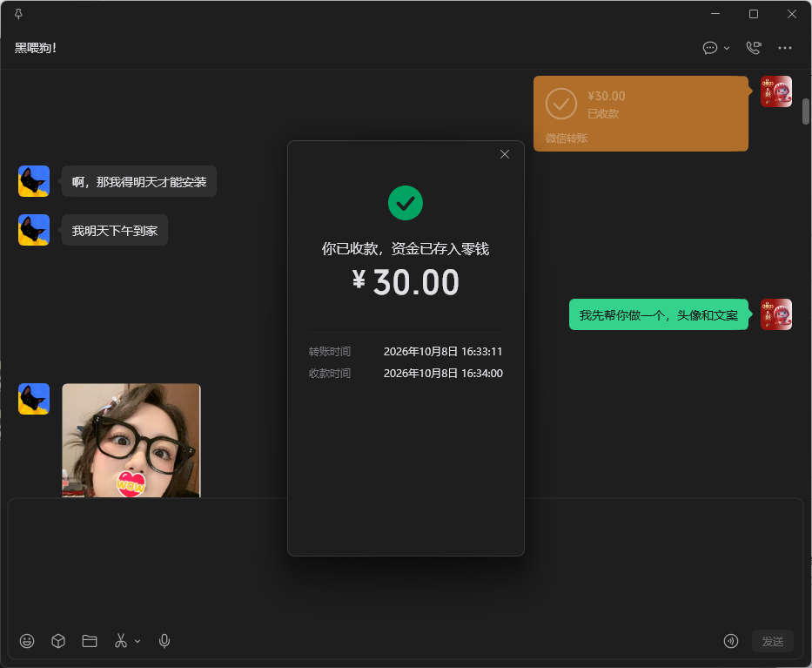Screen dimensions: 812x668
Task: Click the cat avatar next to 我明天下午到家
Action: tap(34, 230)
